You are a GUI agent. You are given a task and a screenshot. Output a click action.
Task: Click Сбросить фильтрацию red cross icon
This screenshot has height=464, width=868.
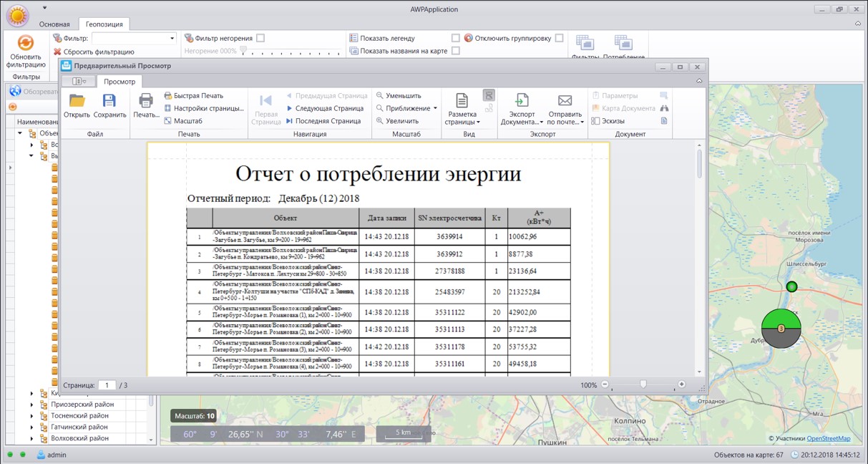tap(57, 52)
